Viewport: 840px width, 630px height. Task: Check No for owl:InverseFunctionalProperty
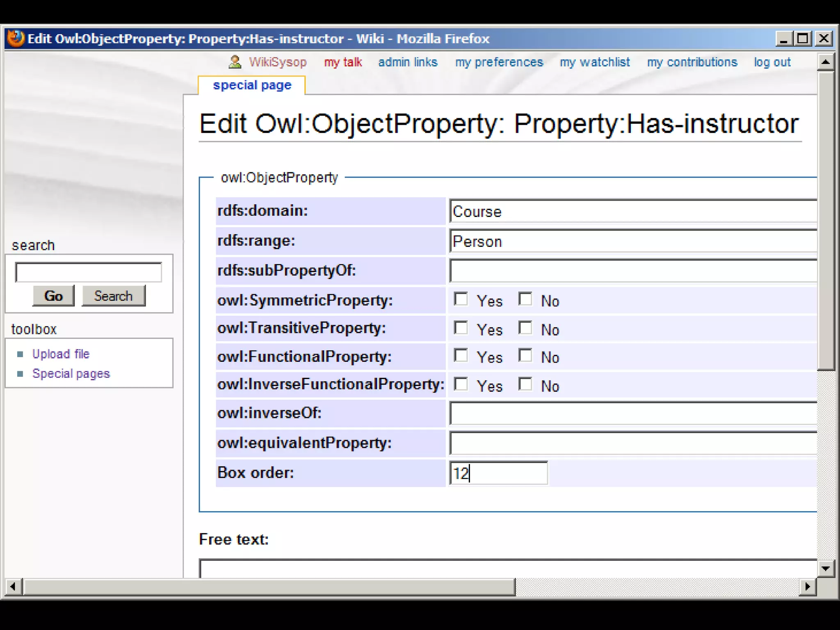(x=525, y=384)
